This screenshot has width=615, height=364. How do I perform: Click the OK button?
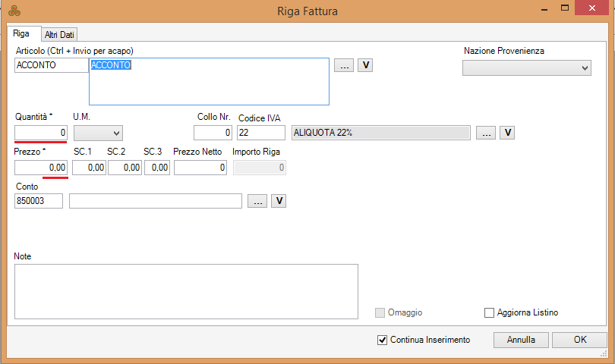point(579,340)
